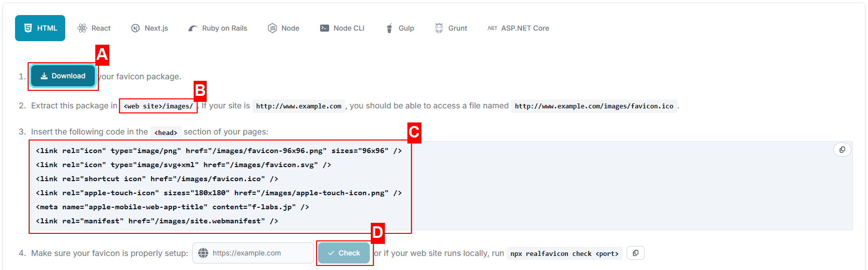Open the React tab
Screen dimensions: 868x270
click(x=94, y=28)
